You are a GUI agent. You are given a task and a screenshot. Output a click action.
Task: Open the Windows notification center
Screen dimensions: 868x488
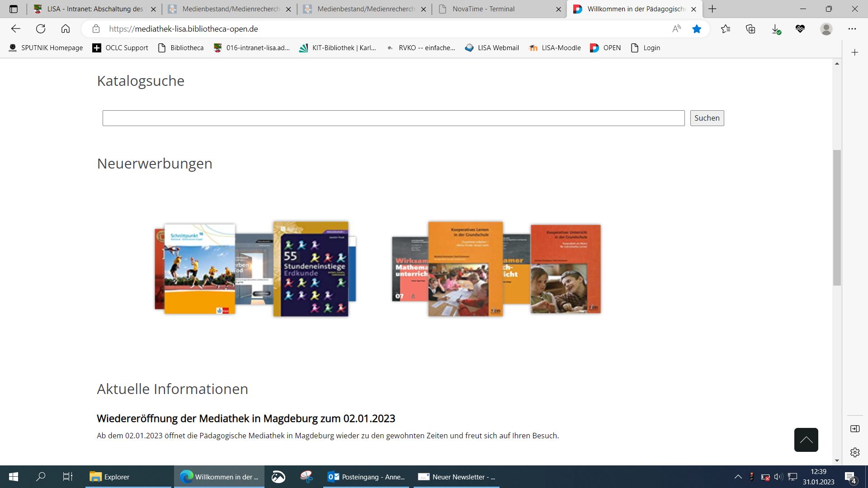[850, 477]
